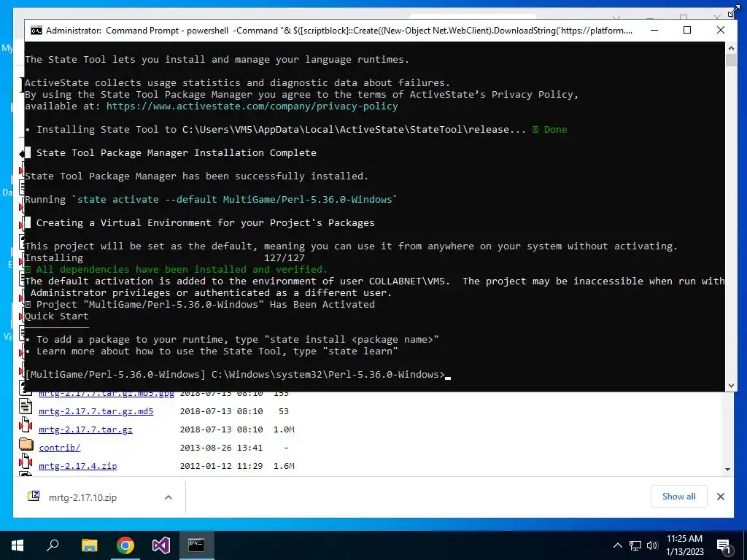747x560 pixels.
Task: Expand options chevron for mrtg-2.17.10.zip
Action: (169, 497)
